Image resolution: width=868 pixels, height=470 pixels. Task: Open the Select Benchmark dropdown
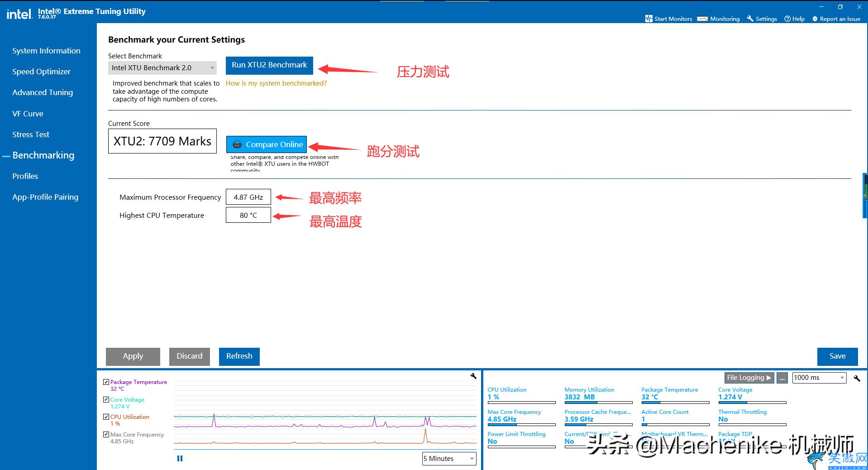162,67
